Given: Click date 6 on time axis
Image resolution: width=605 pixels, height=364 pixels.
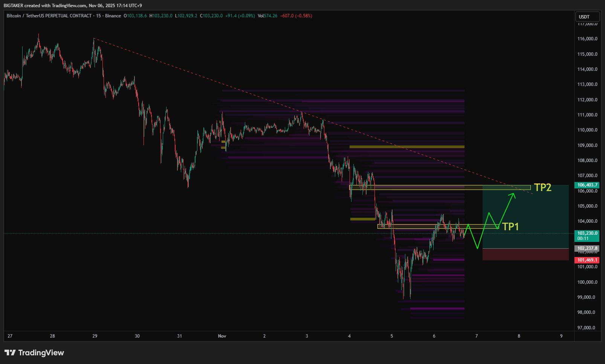Looking at the screenshot, I should [x=434, y=336].
